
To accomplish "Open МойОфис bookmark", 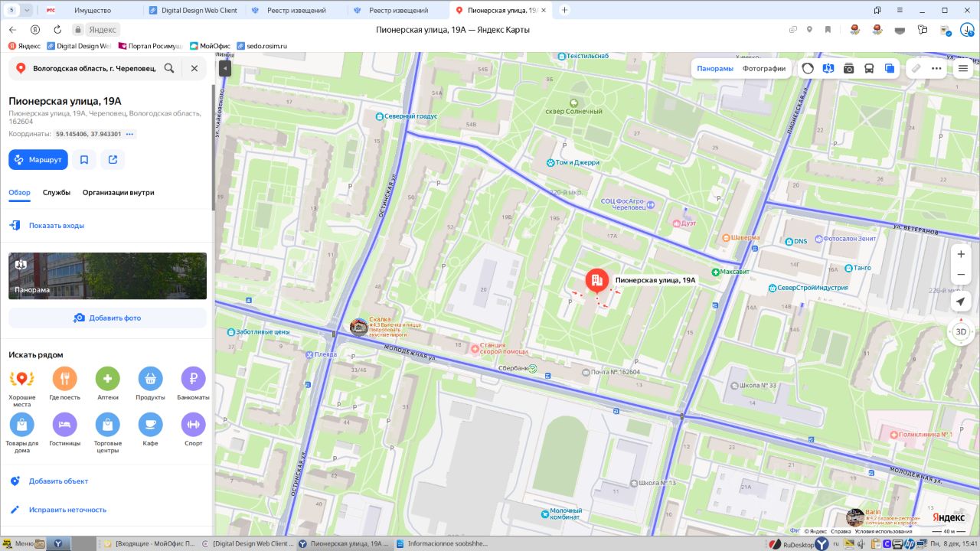I will (210, 46).
